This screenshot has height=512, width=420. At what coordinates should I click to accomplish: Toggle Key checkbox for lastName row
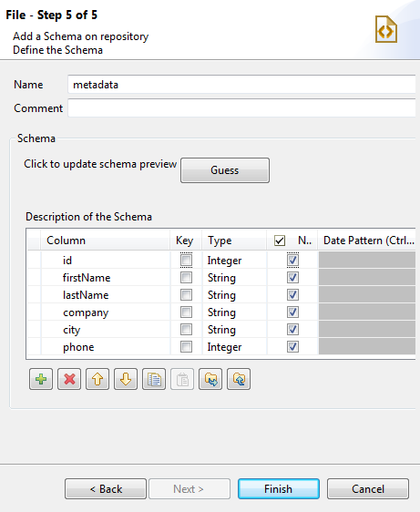pos(186,295)
